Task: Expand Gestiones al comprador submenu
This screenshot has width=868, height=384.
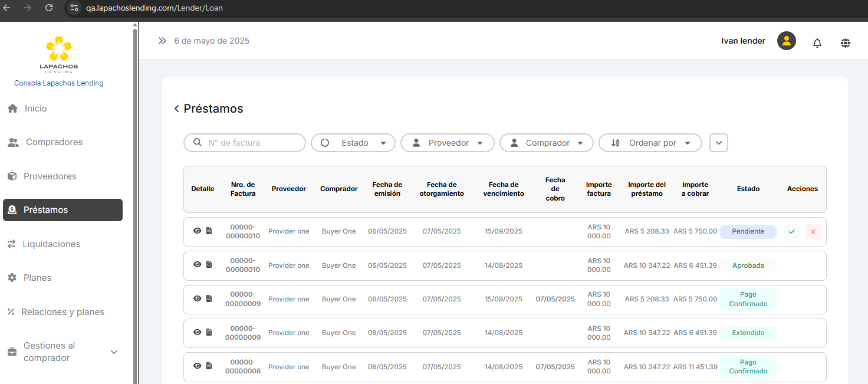Action: point(114,352)
